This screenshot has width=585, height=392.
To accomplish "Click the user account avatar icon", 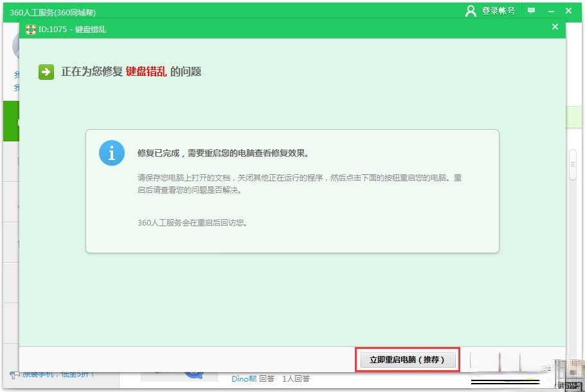I will point(471,11).
